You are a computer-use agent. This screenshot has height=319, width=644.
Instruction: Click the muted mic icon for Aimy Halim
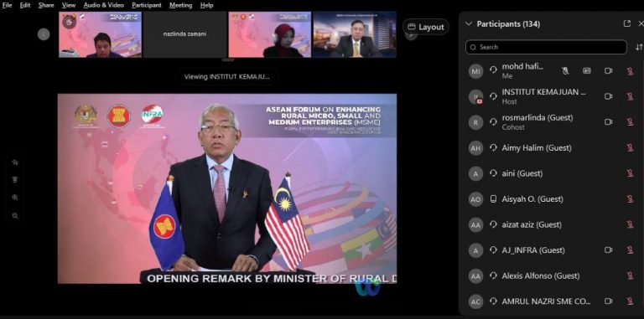tap(630, 148)
